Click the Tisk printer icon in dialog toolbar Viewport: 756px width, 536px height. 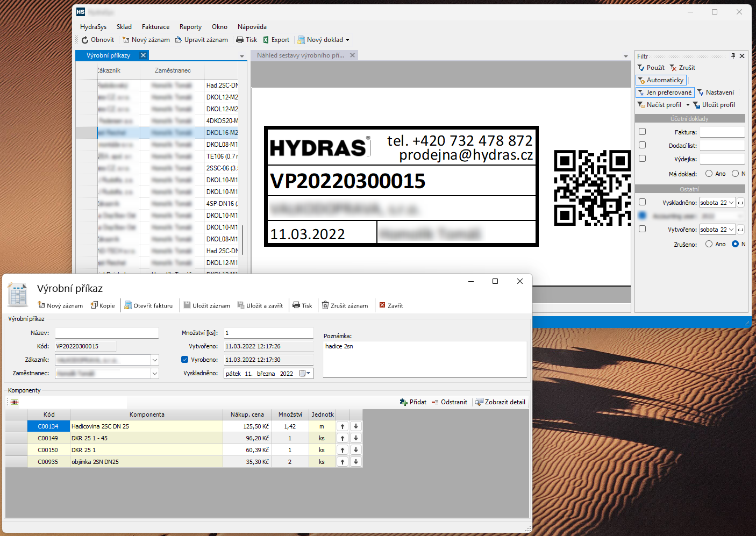coord(296,305)
